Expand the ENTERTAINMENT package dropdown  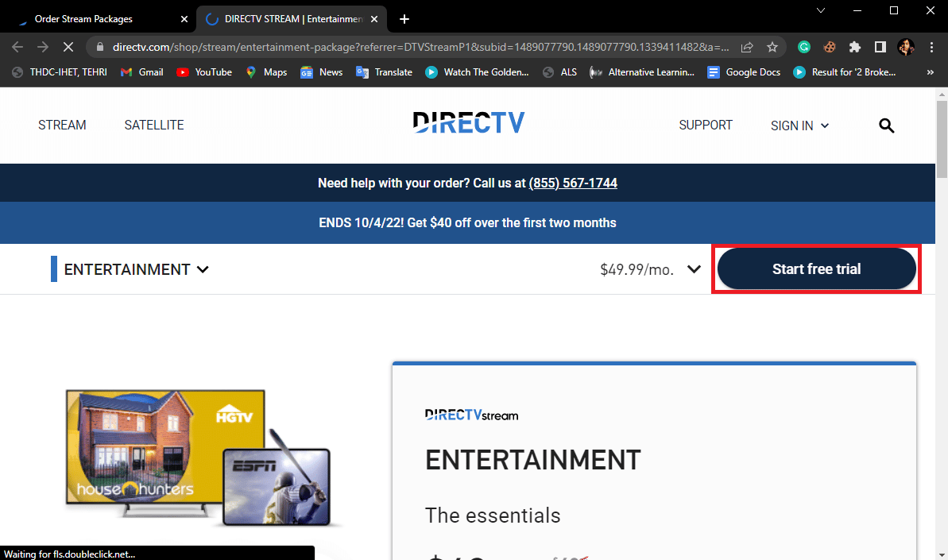pyautogui.click(x=136, y=269)
